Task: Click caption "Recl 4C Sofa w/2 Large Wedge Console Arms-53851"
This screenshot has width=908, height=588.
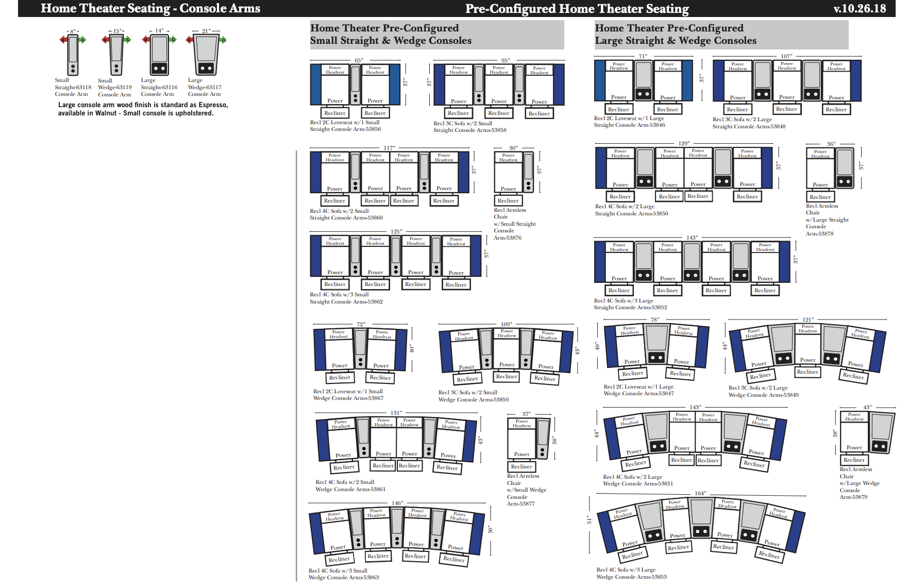Action: (x=637, y=480)
